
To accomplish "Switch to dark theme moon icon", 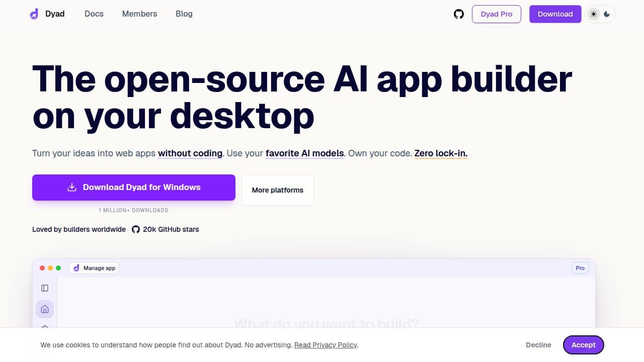I will [x=607, y=14].
